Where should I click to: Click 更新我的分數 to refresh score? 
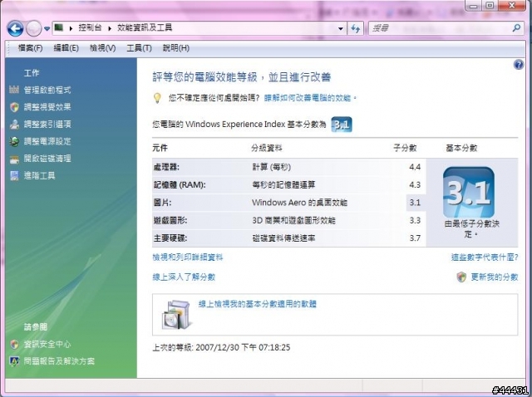click(x=495, y=277)
